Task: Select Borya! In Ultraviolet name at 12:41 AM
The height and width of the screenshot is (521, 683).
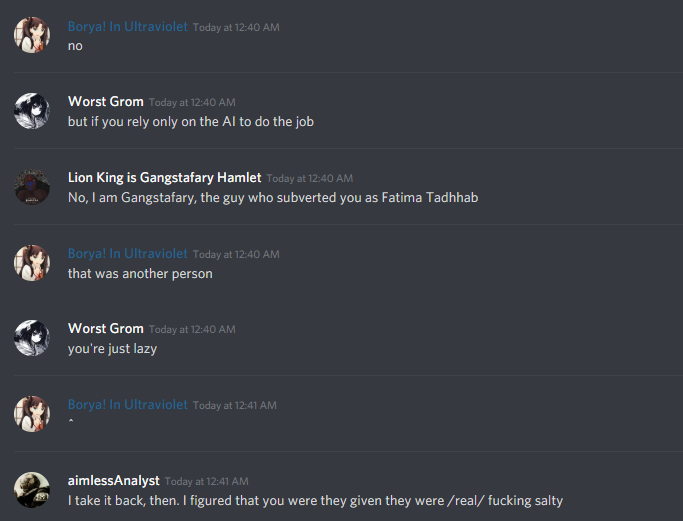Action: pyautogui.click(x=128, y=405)
